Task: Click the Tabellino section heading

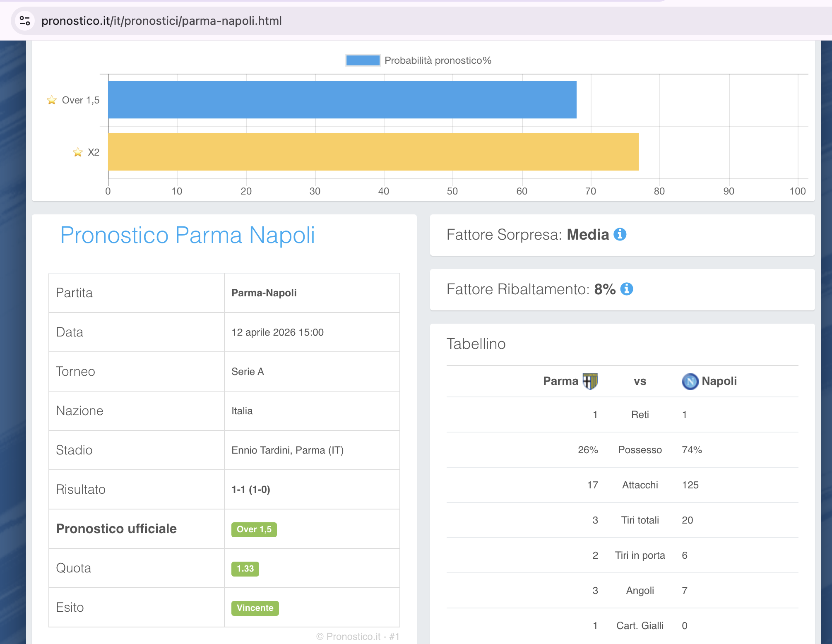Action: [476, 344]
